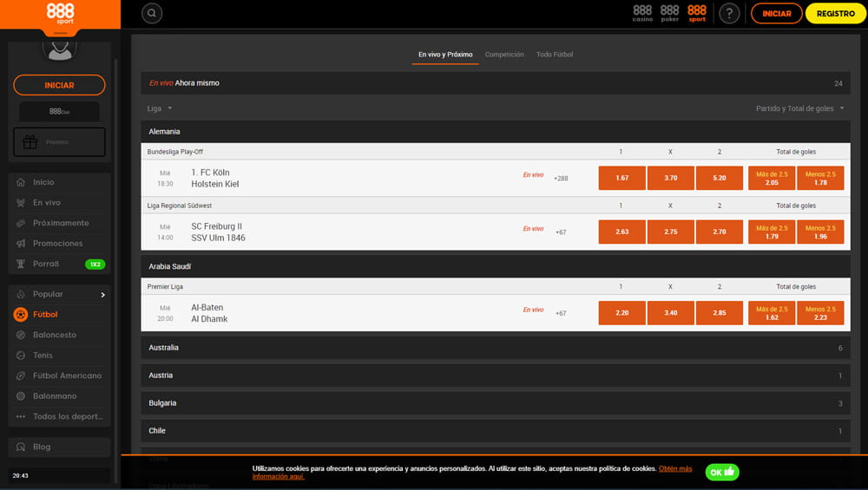Bet 2.20 on Al-Baten

pyautogui.click(x=621, y=313)
